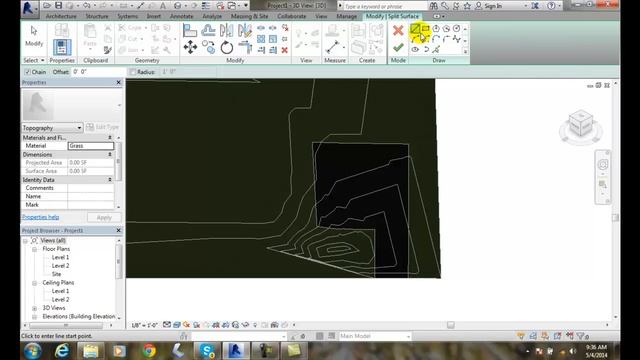640x360 pixels.
Task: Open the Structure ribbon tab
Action: pos(97,16)
